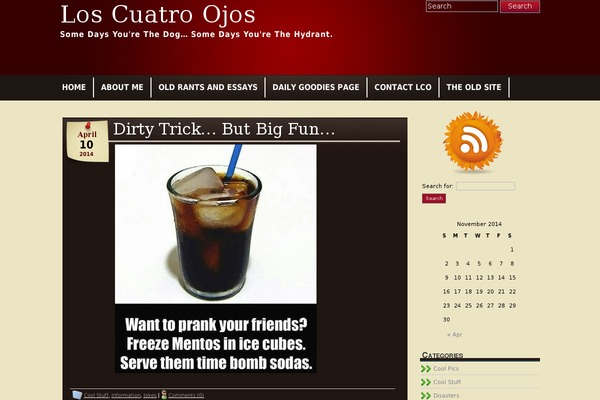Go to the About Me page
This screenshot has height=400, width=600.
click(122, 87)
